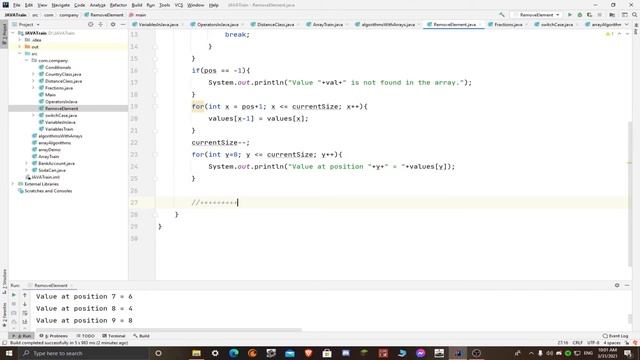Open File Explorer from the taskbar
The height and width of the screenshot is (360, 640).
[x=196, y=353]
